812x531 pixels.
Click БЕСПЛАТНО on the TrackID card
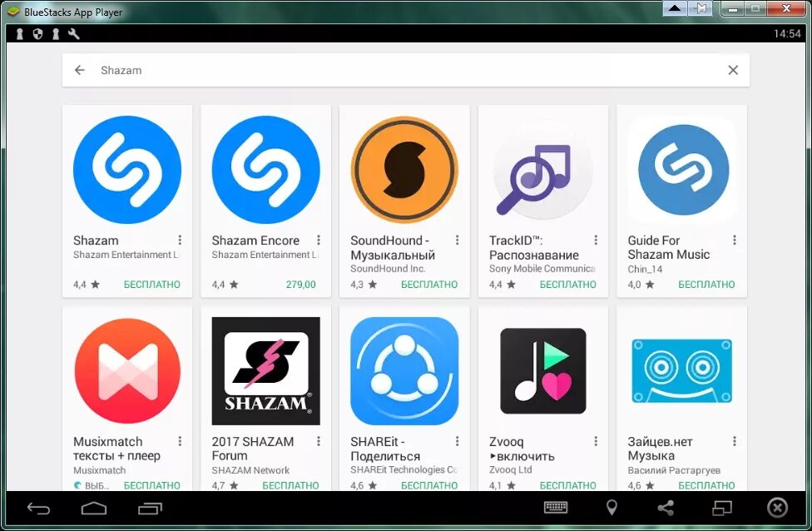tap(568, 285)
